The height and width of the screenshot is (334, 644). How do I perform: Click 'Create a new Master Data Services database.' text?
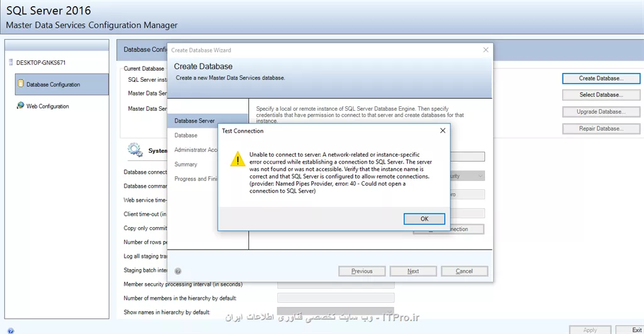(230, 77)
